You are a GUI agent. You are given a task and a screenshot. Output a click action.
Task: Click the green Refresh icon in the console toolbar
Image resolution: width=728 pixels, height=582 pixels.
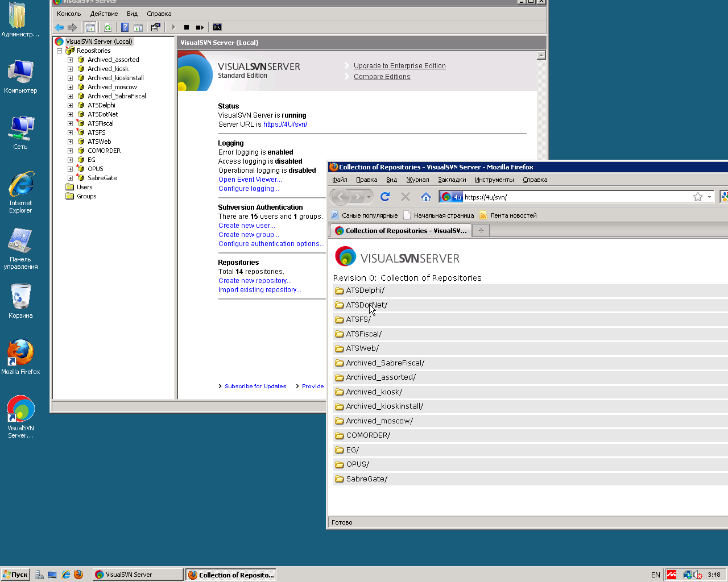pos(107,27)
